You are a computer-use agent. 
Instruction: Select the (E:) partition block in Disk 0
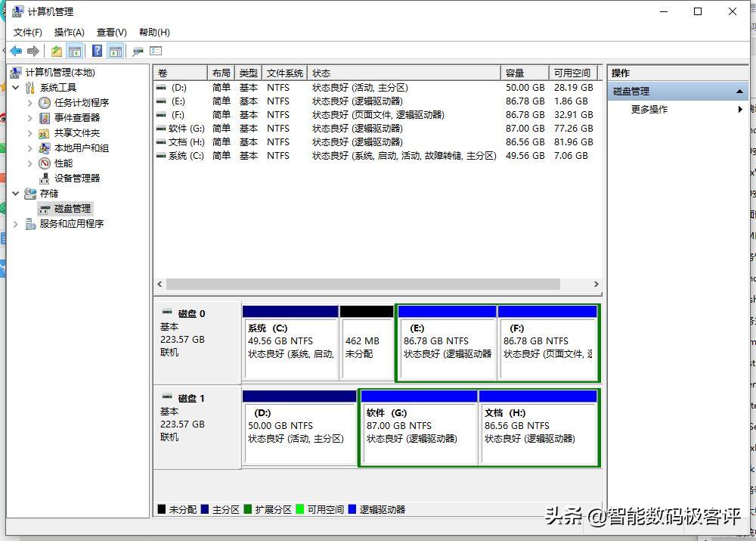(446, 342)
